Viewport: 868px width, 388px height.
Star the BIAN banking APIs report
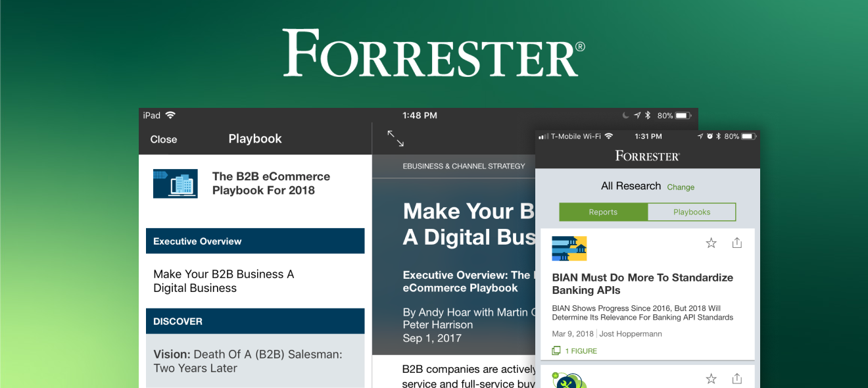[711, 243]
